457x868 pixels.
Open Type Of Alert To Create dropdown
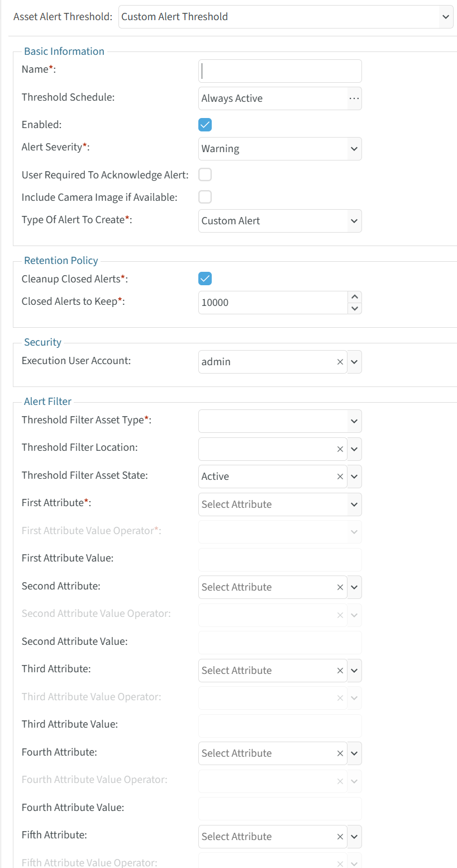pos(280,221)
